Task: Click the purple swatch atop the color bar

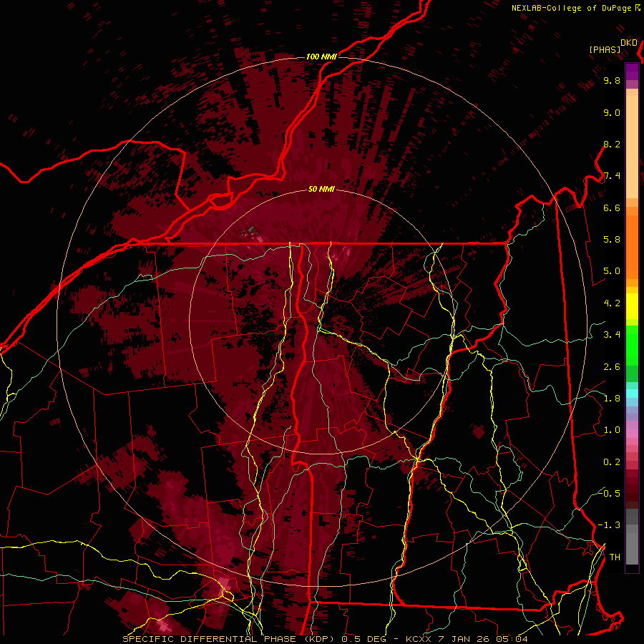Action: coord(632,72)
